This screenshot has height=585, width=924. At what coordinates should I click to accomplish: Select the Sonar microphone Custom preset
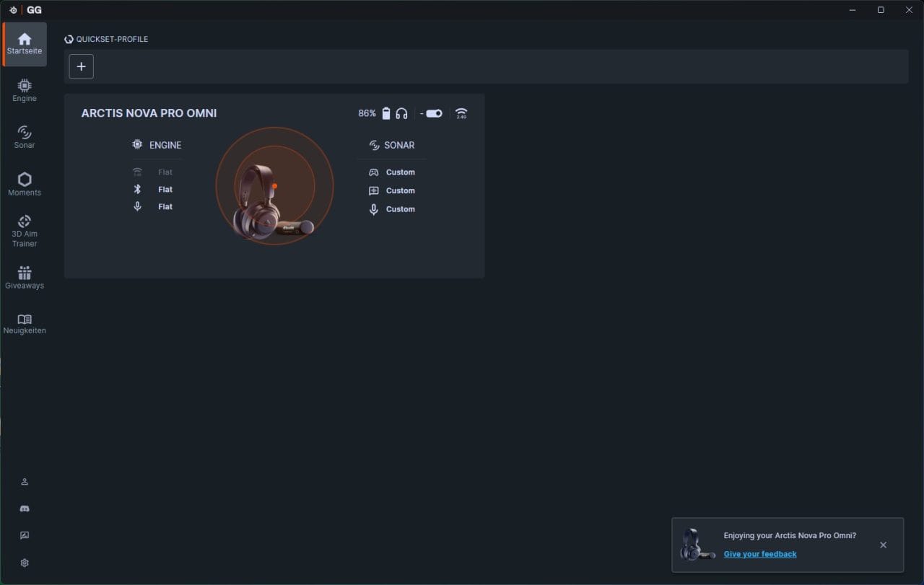[401, 209]
